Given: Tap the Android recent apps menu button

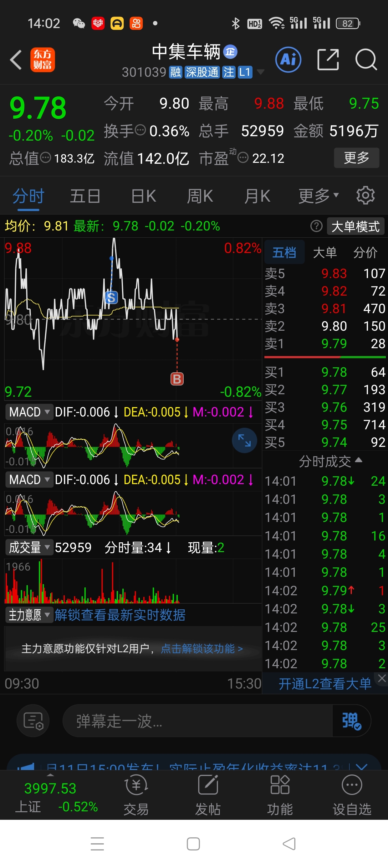Looking at the screenshot, I should tap(97, 844).
